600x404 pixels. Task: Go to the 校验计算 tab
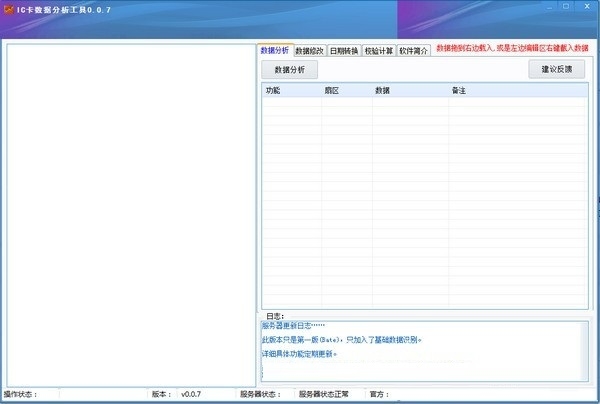[x=378, y=50]
